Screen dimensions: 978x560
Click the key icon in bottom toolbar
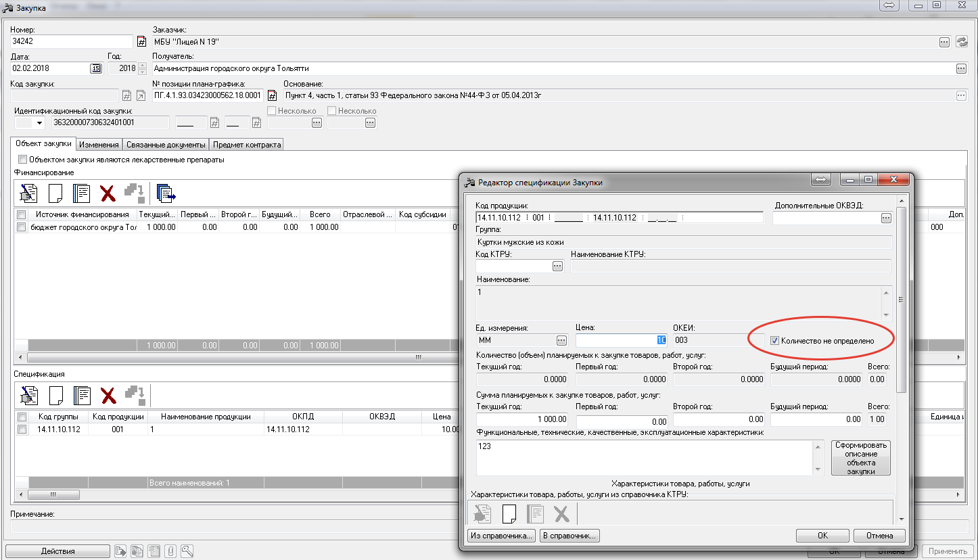(187, 551)
